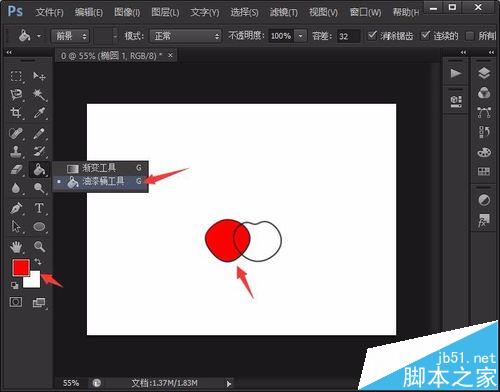The width and height of the screenshot is (500, 392).
Task: Select the Eraser tool
Action: (x=16, y=170)
